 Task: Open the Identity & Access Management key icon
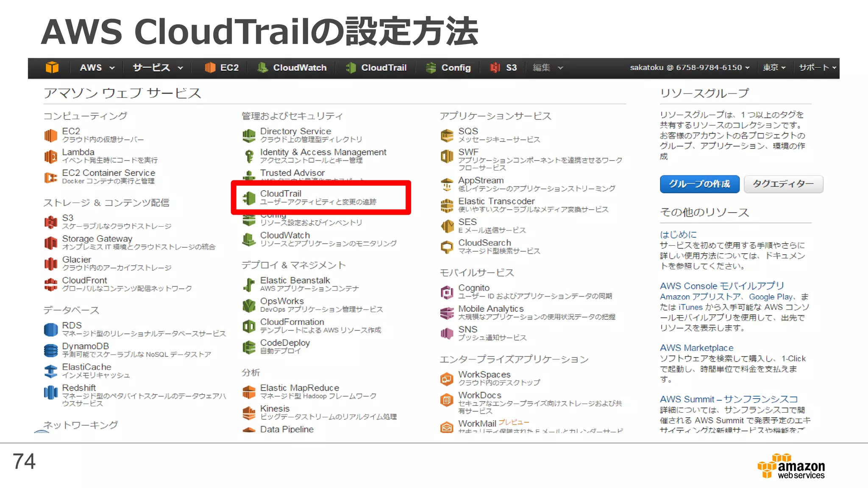(x=249, y=156)
